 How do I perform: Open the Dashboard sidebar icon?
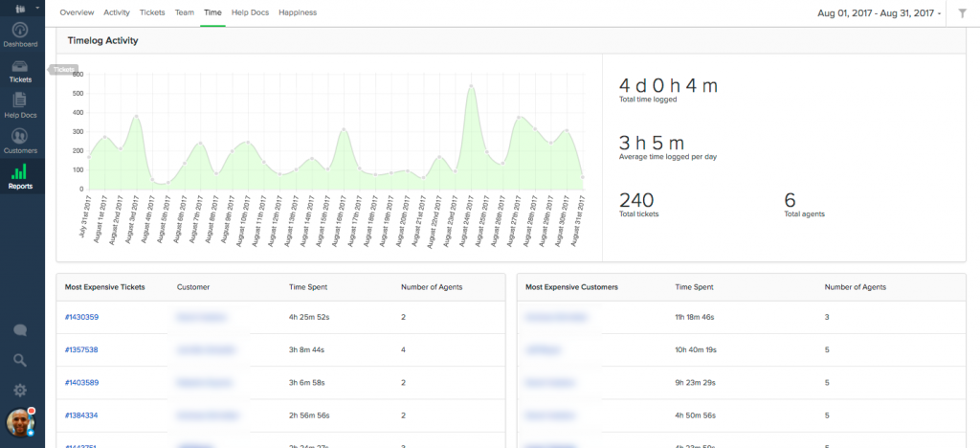coord(20,33)
